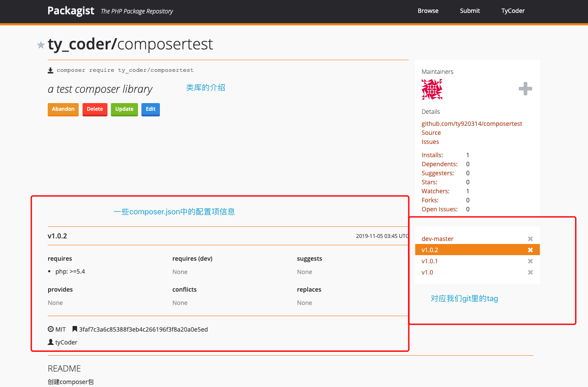Viewport: 588px width, 387px height.
Task: Select the dev-master version
Action: coord(438,239)
